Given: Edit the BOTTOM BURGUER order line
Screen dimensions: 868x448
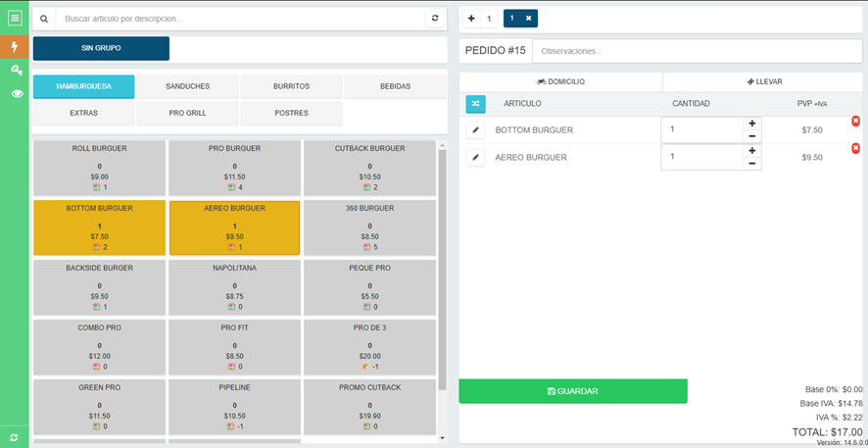Looking at the screenshot, I should [x=475, y=130].
